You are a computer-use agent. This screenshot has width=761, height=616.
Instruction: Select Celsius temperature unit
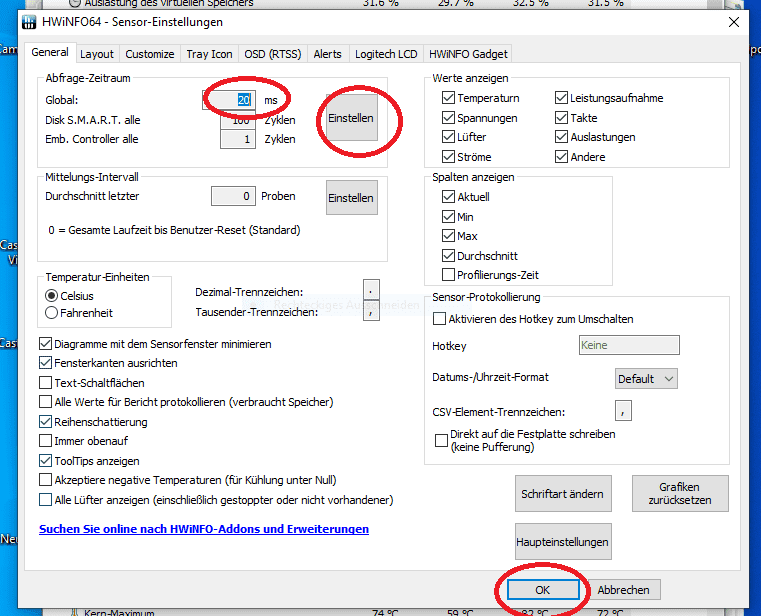pyautogui.click(x=69, y=296)
